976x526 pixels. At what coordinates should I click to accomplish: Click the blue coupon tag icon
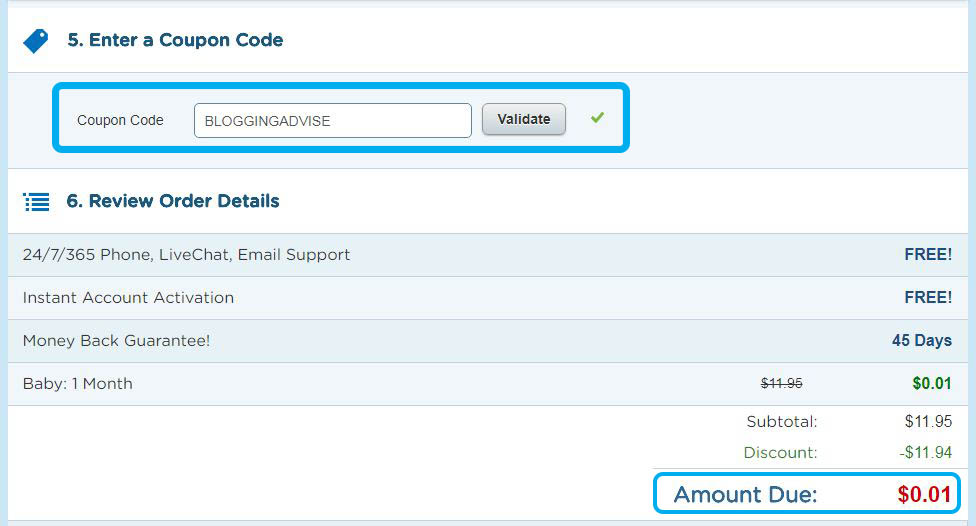35,40
